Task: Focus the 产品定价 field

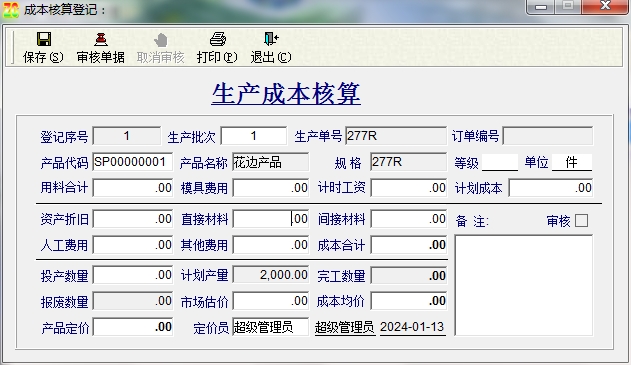Action: (133, 327)
